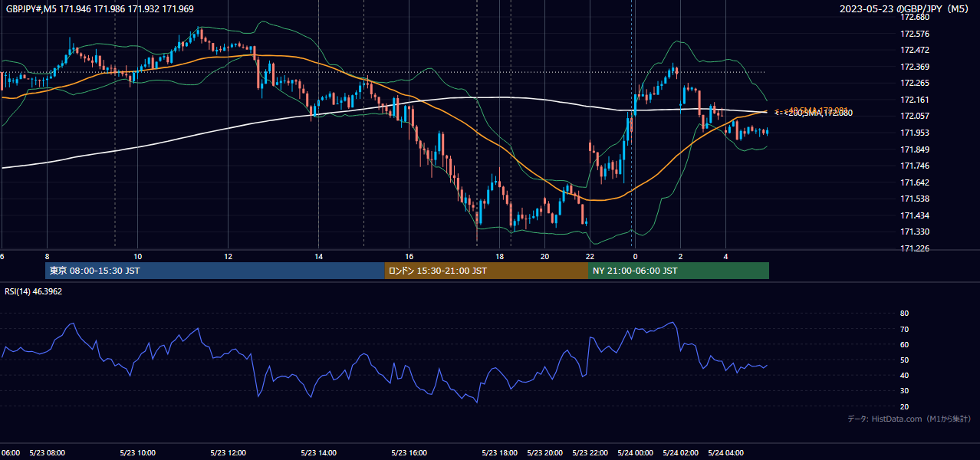
Task: Click price axis value 171.953
Action: pos(916,133)
